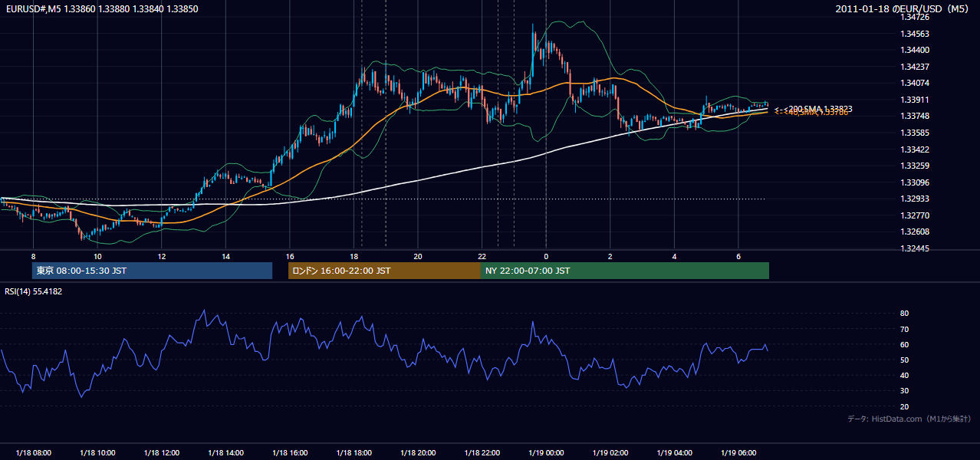This screenshot has height=460, width=980.
Task: Click hour tick 14 under price chart
Action: pos(225,255)
